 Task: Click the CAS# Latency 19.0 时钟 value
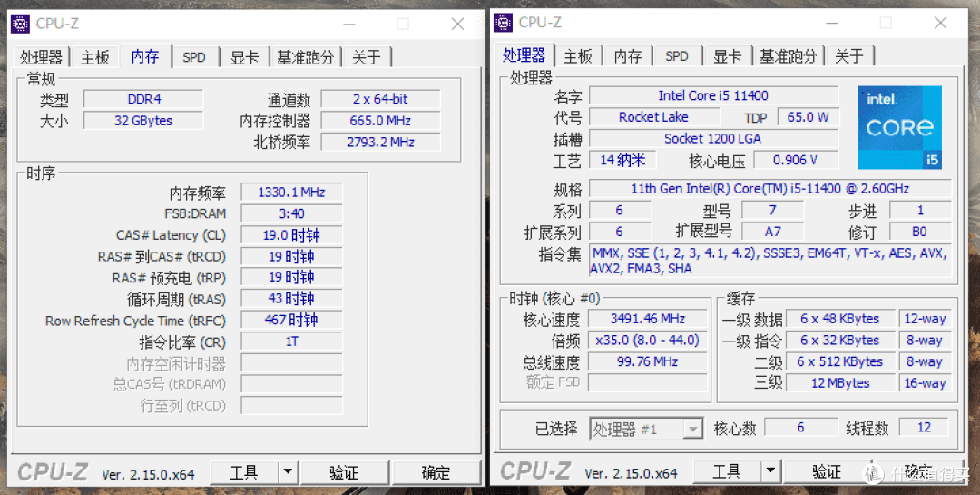tap(291, 234)
